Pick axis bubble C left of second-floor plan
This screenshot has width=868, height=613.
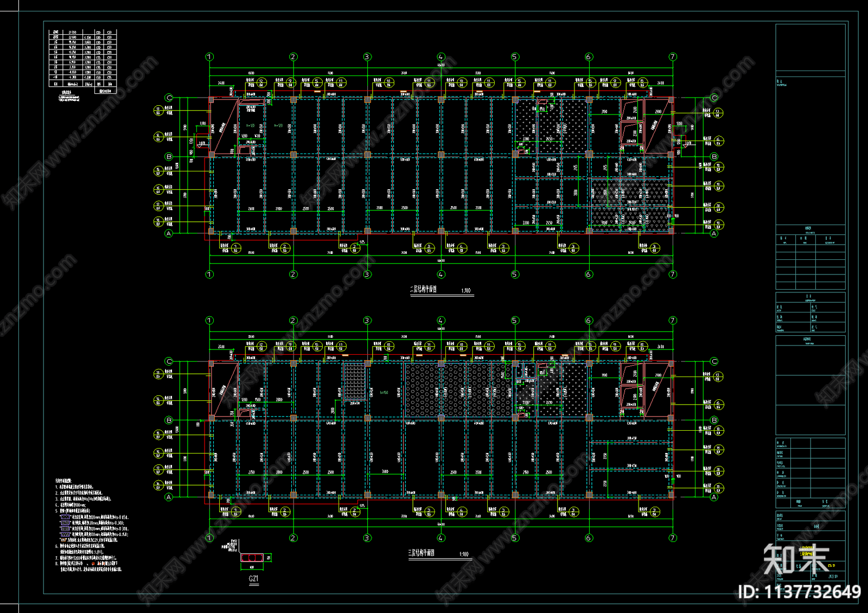tap(169, 98)
